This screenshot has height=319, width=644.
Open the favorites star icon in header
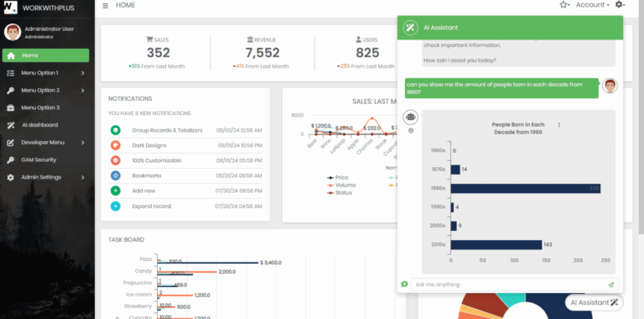pos(564,4)
